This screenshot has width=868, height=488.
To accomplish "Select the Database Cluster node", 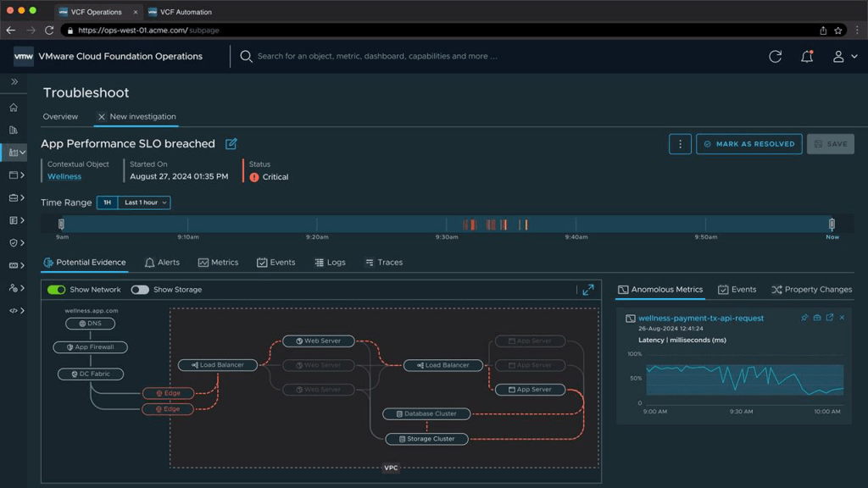I will coord(426,414).
